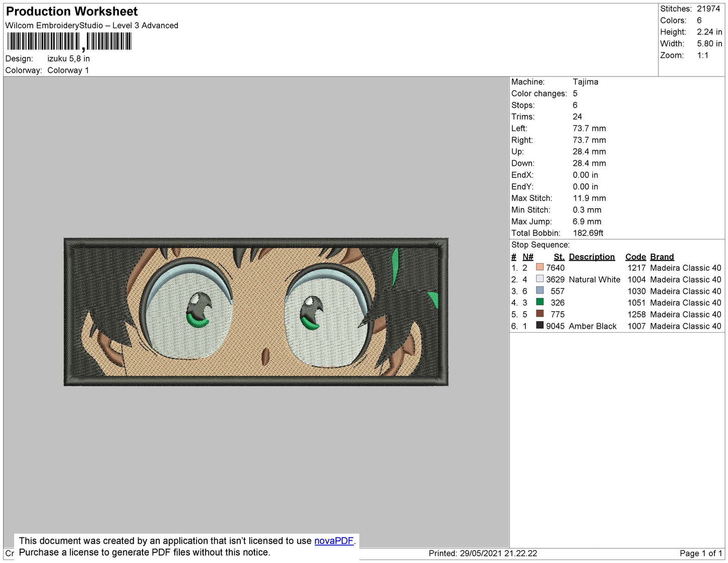Click the Natural White swatch, code 1004
Viewport: 728px width, 563px height.
540,279
